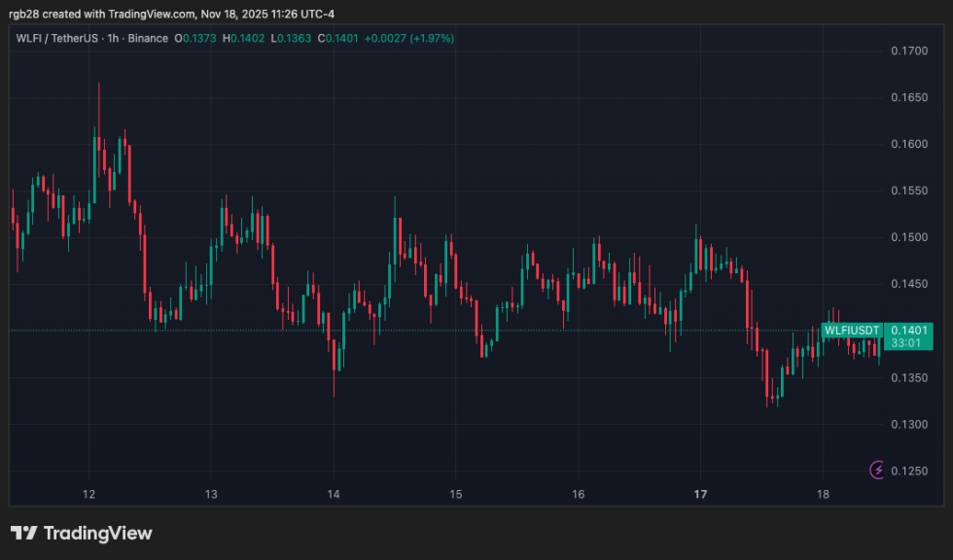Click the green WLFIUSDT symbol tag
Image resolution: width=953 pixels, height=560 pixels.
(x=851, y=331)
